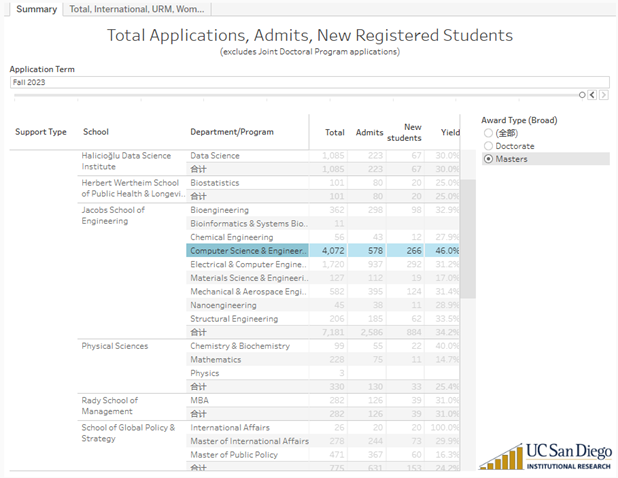Click the Total column header
The height and width of the screenshot is (478, 618).
pos(335,133)
